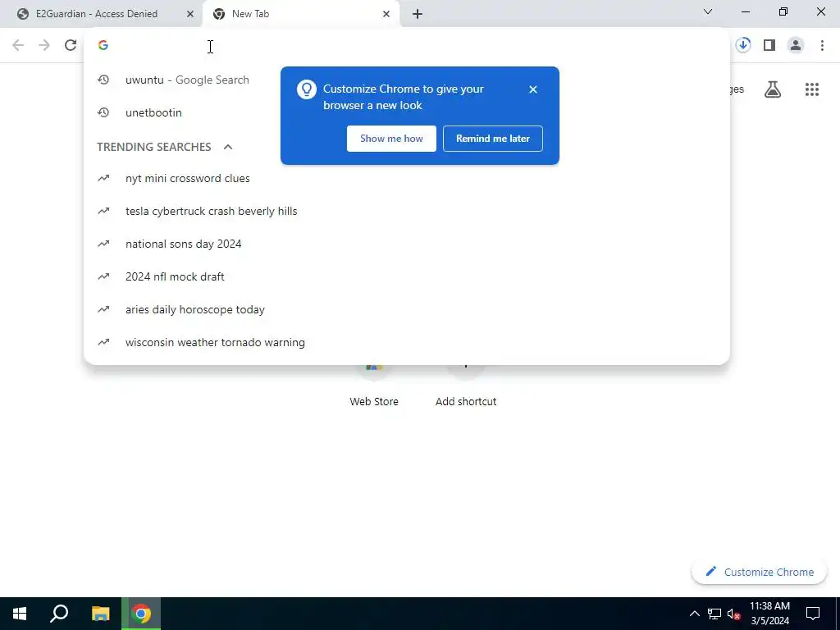Open Windows taskbar search
Screen dimensions: 840x630
(59, 614)
